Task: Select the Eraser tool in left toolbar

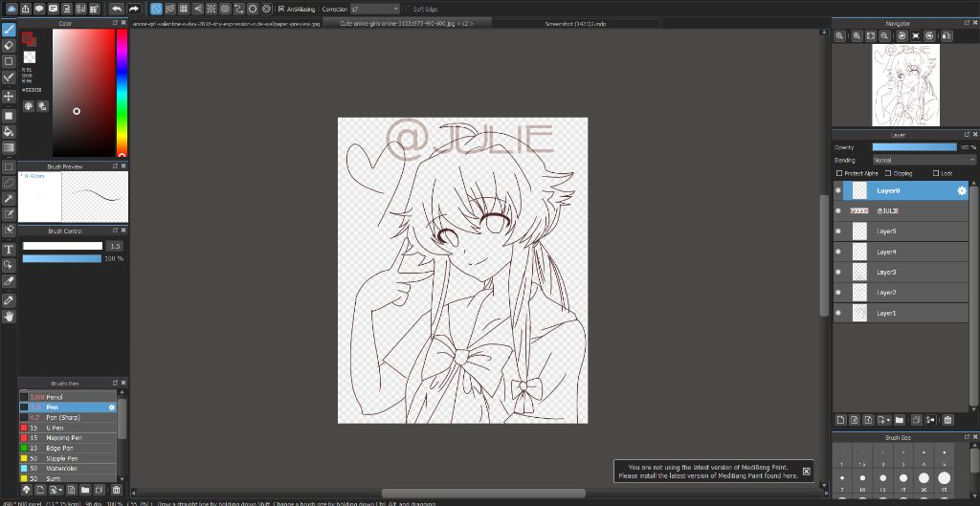Action: click(x=9, y=45)
